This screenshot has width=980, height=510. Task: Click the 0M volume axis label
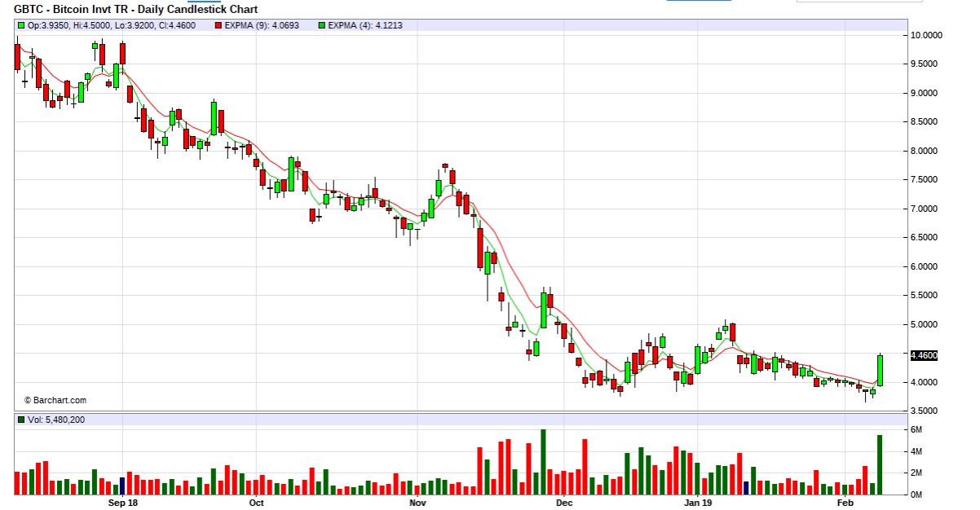tap(916, 495)
